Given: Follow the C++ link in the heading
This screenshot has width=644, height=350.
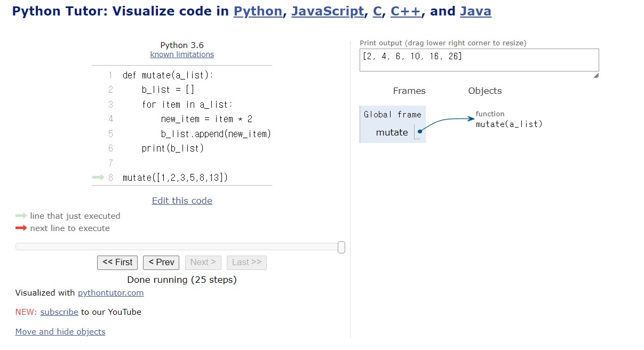Looking at the screenshot, I should (406, 11).
